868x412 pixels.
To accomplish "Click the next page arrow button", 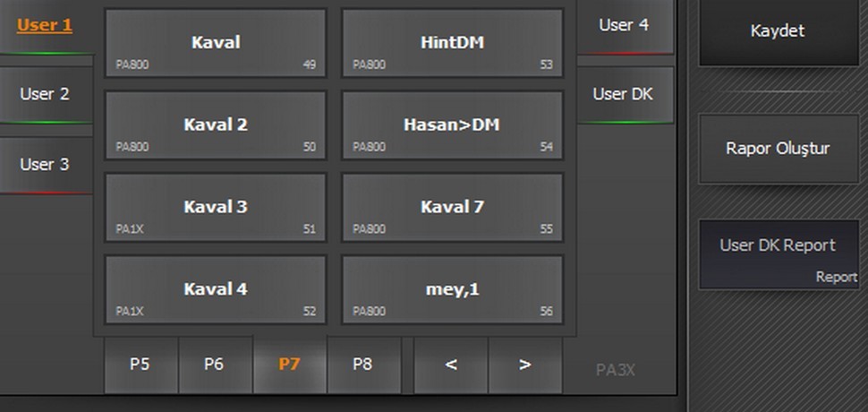I will pyautogui.click(x=524, y=365).
